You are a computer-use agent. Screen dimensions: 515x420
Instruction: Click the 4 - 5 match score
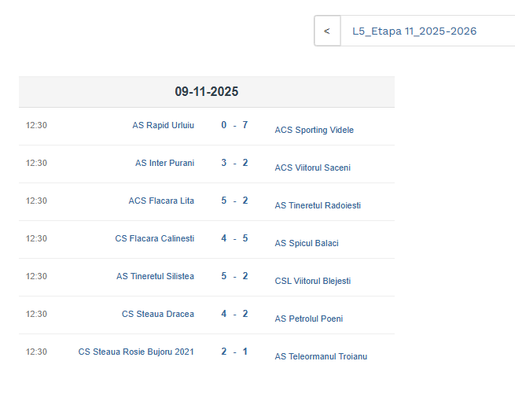coord(234,238)
